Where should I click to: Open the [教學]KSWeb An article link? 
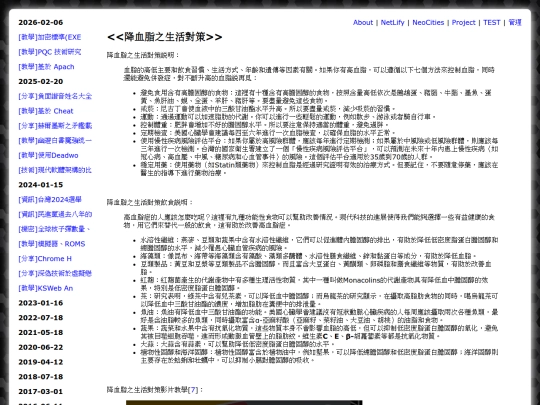point(45,288)
